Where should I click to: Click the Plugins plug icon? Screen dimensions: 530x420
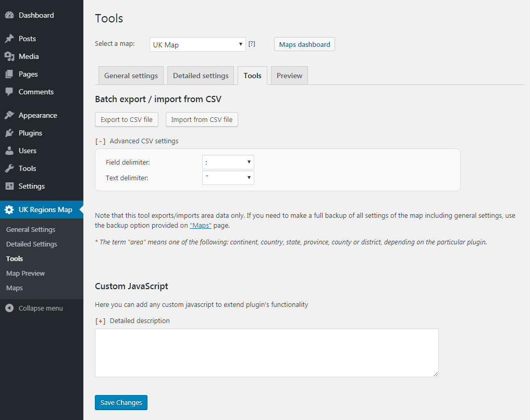point(9,133)
